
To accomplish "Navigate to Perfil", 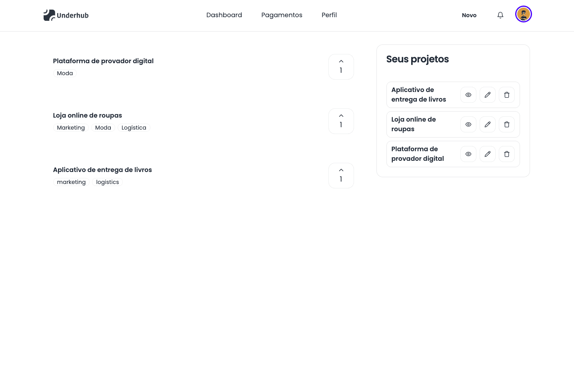I will [329, 15].
